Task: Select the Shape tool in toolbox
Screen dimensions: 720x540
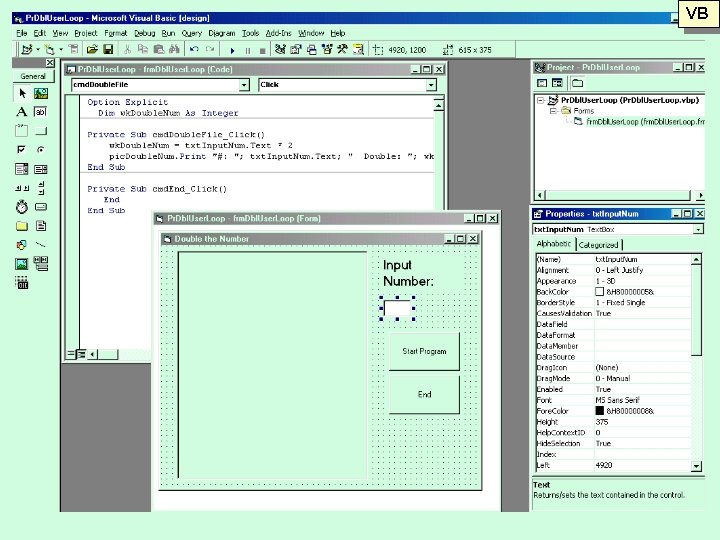Action: point(22,245)
